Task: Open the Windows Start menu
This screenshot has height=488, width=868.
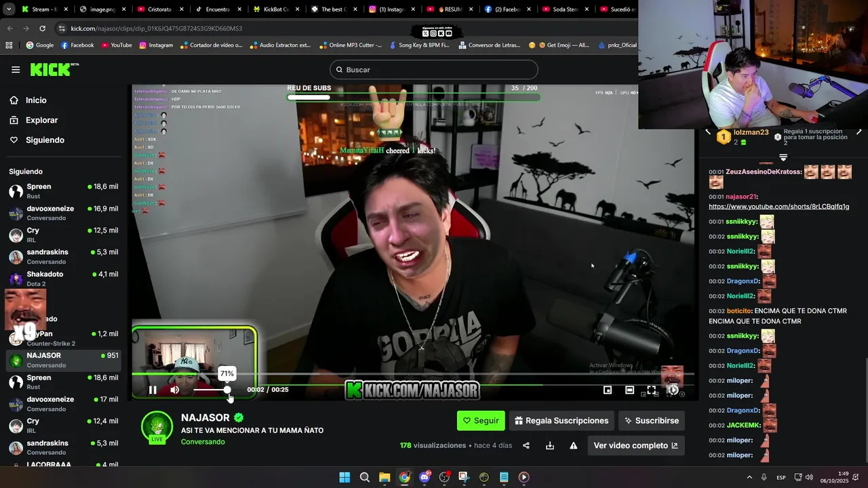Action: click(x=344, y=477)
